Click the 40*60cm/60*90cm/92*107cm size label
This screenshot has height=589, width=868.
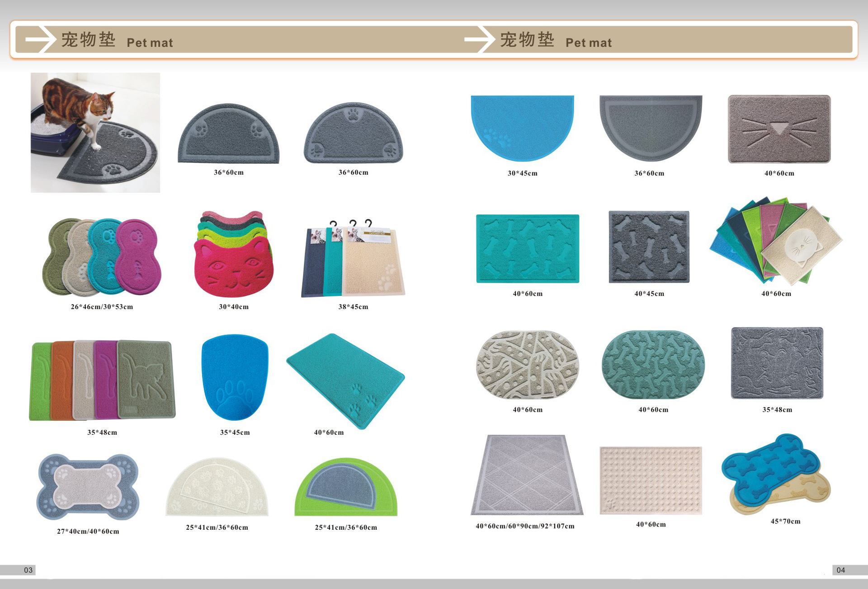[525, 526]
